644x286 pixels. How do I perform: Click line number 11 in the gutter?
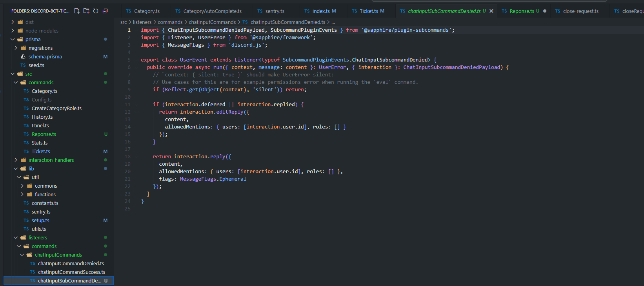coord(127,105)
